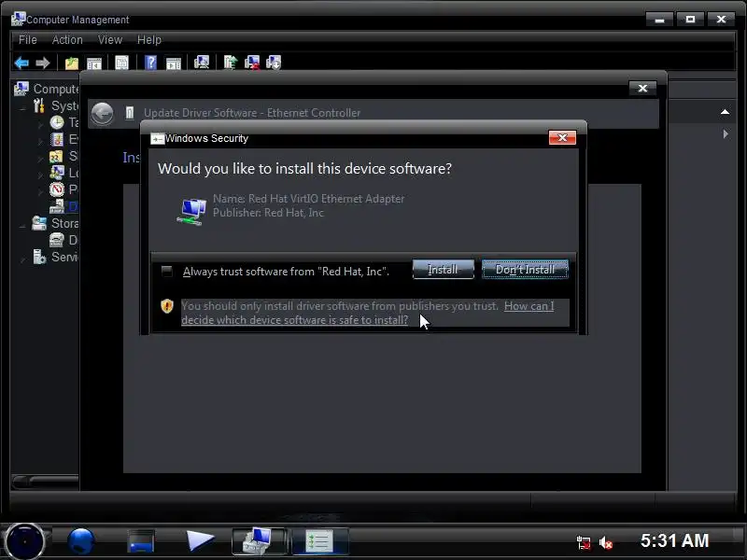This screenshot has height=560, width=747.
Task: Click the Up one level folder icon
Action: point(72,63)
